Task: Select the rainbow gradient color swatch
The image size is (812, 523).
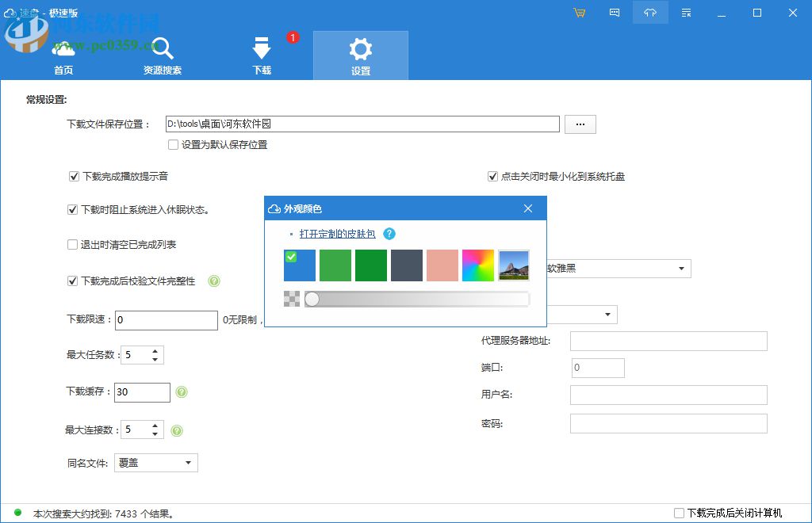Action: (477, 265)
